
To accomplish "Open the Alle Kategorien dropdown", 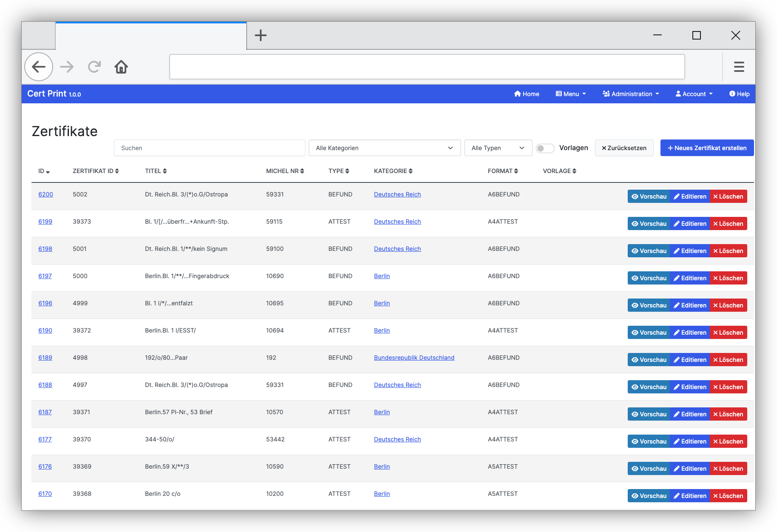I will [x=384, y=148].
